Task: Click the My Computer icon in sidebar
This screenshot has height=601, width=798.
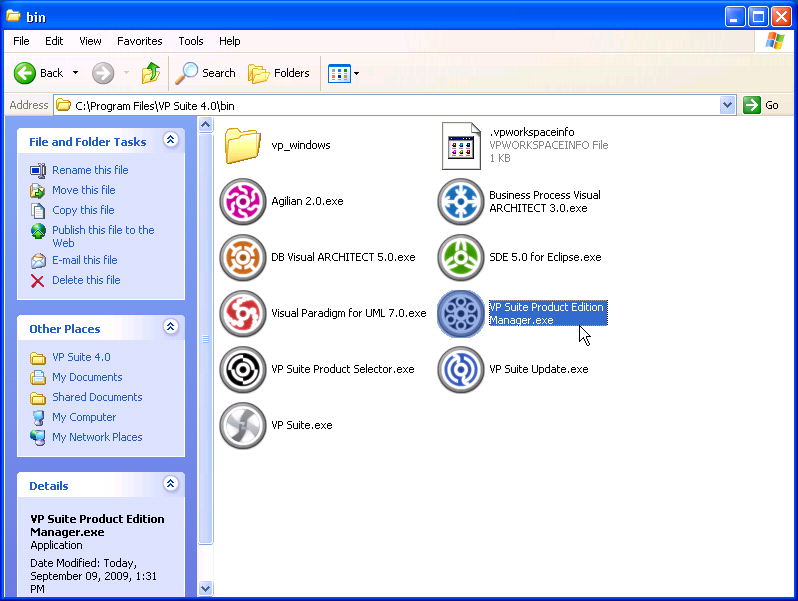Action: [x=38, y=418]
